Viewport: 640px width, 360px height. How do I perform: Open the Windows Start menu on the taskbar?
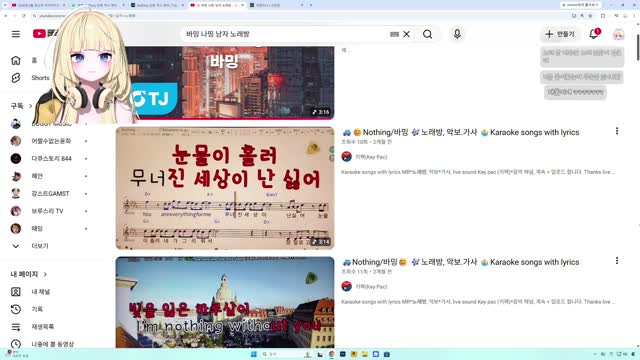coord(253,354)
